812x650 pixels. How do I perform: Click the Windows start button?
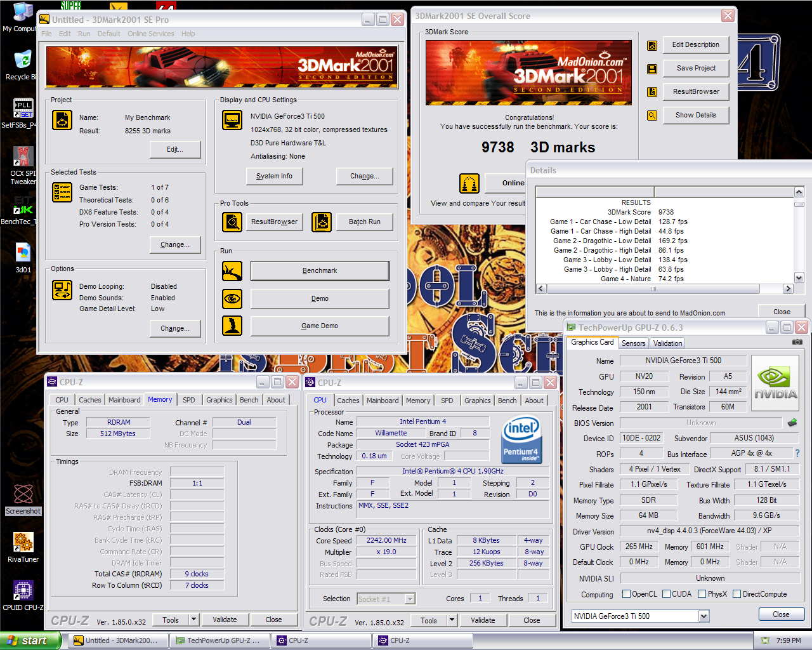(30, 640)
